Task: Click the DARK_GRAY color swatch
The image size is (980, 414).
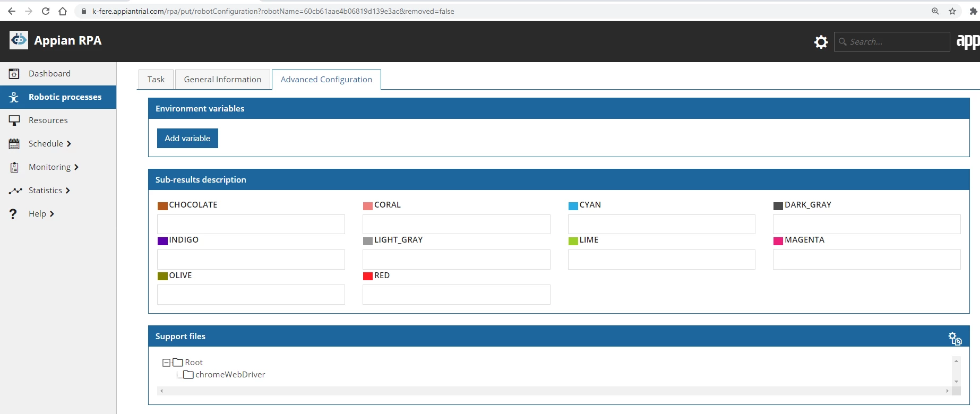Action: pos(778,206)
